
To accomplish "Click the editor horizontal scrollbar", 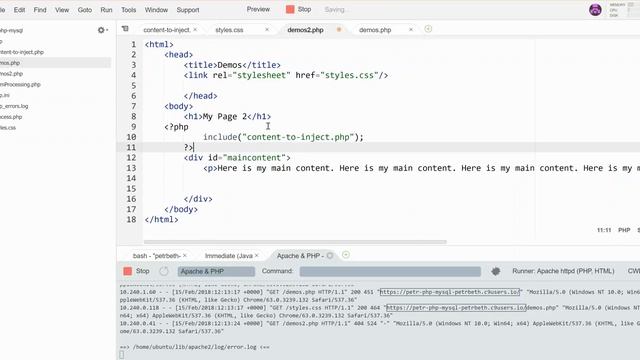I will 295,242.
